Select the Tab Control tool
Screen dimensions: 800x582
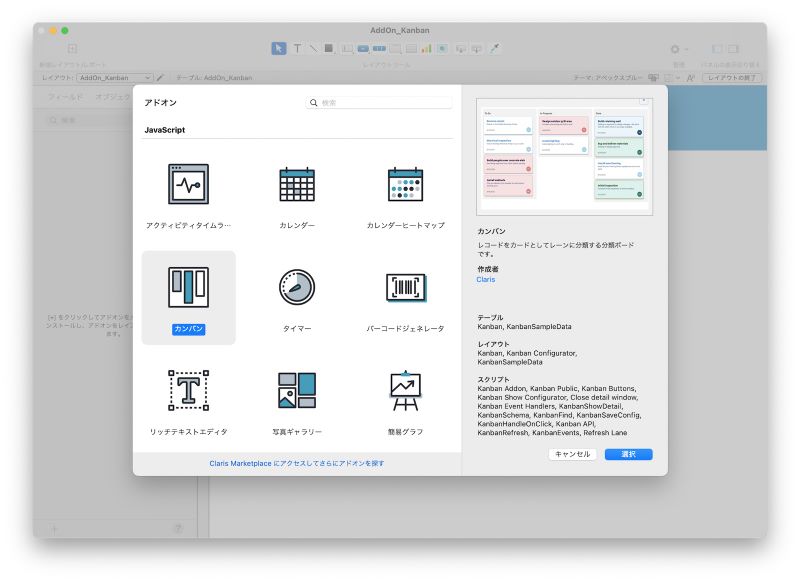coord(395,48)
